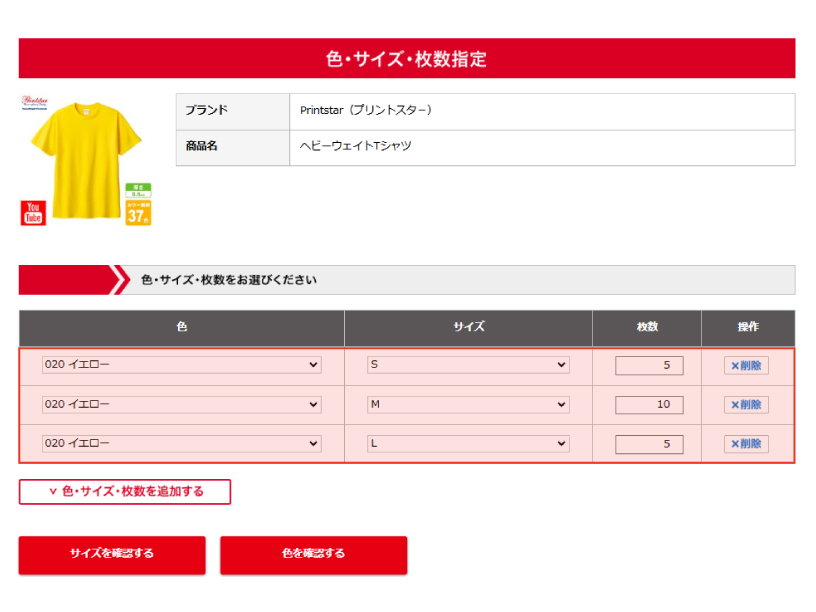Click the quantity field showing 10
Screen dimensions: 816x612
pyautogui.click(x=649, y=405)
